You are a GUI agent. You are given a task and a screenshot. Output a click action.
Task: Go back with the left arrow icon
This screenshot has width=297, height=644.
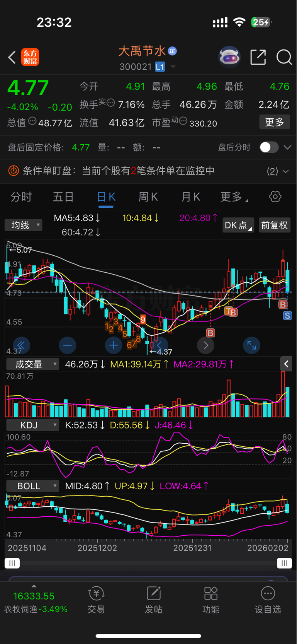pyautogui.click(x=12, y=57)
